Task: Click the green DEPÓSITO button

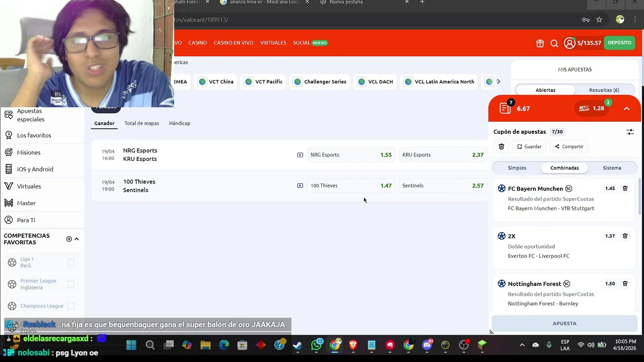Action: (619, 43)
